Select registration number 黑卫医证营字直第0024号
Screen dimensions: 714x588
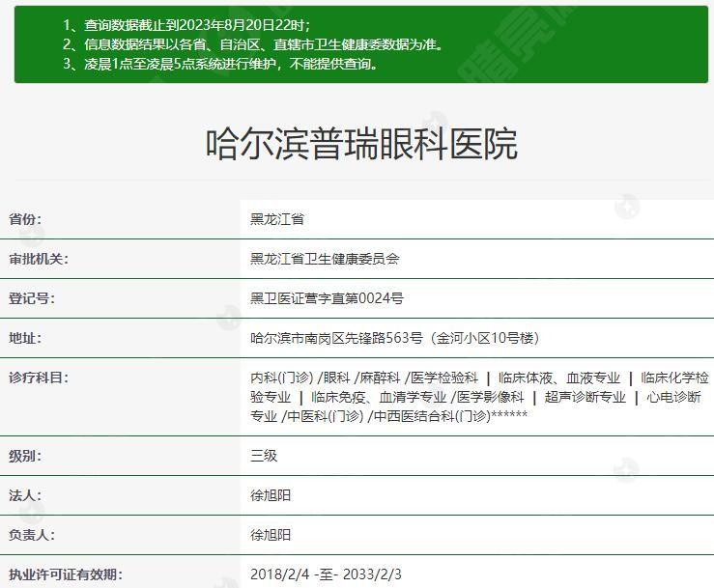[x=327, y=298]
